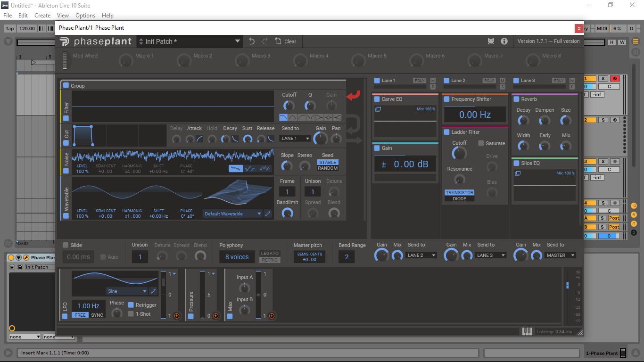
Task: Click the Tap tempo button in Ableton
Action: click(10, 29)
